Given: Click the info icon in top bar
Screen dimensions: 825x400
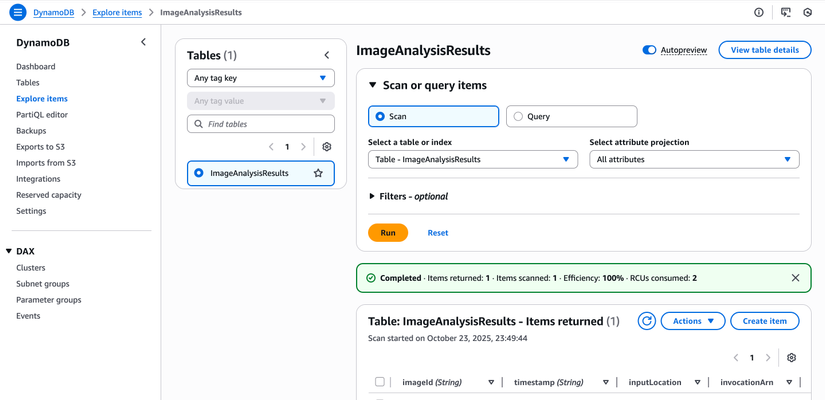Looking at the screenshot, I should (758, 13).
